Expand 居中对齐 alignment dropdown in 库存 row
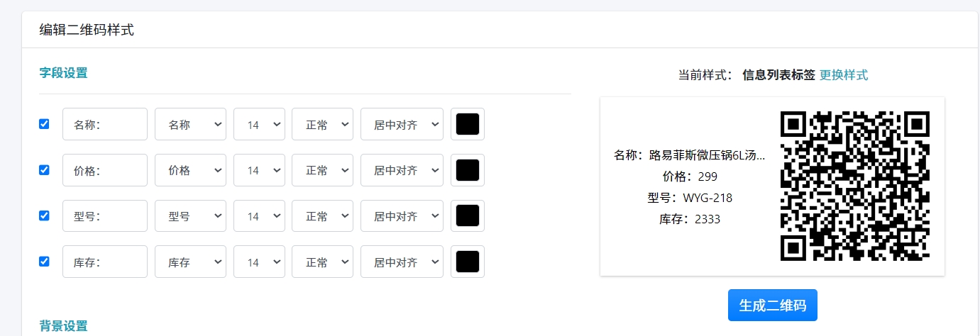 402,262
